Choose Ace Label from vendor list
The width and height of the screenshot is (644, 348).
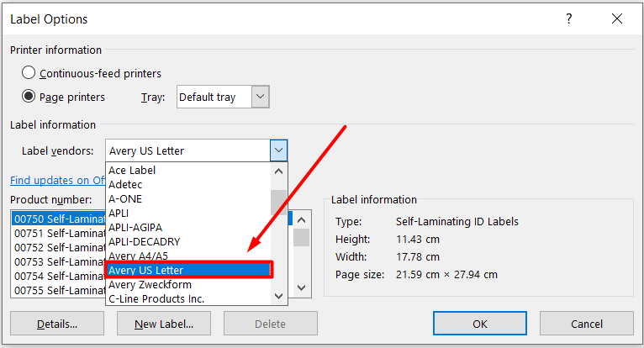(188, 170)
